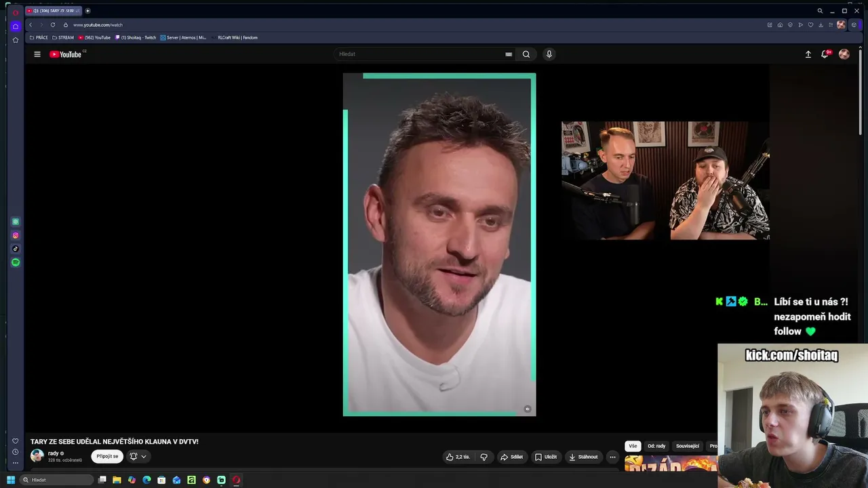
Task: Open YouTube notifications bell
Action: tap(825, 54)
